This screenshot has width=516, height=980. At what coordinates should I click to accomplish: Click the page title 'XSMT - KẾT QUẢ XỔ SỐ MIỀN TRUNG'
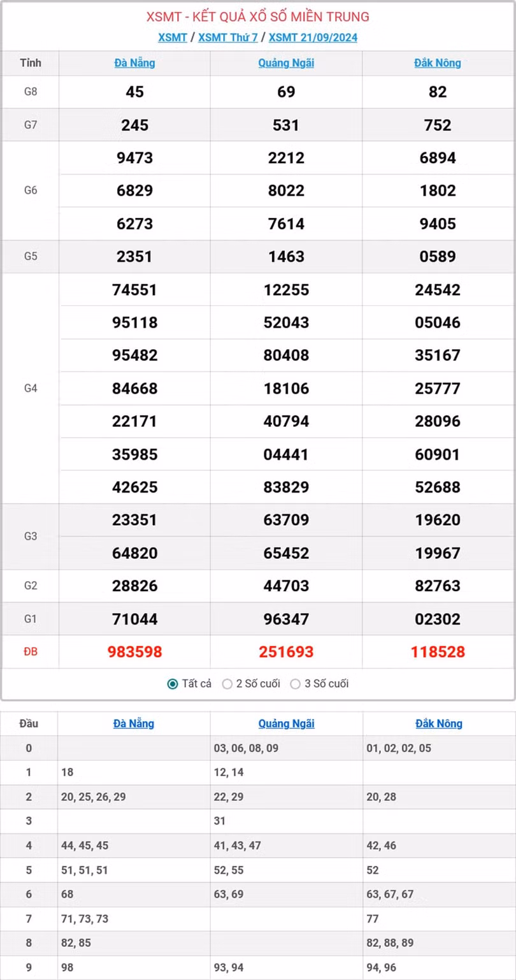pos(258,17)
